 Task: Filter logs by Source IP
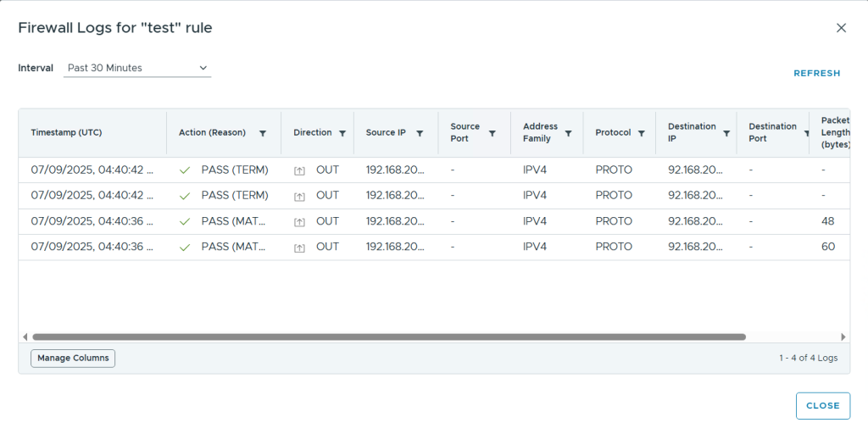coord(420,133)
